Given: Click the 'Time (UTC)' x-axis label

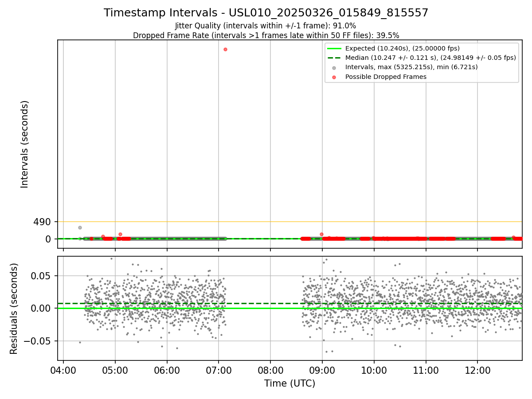Looking at the screenshot, I should (x=289, y=383).
